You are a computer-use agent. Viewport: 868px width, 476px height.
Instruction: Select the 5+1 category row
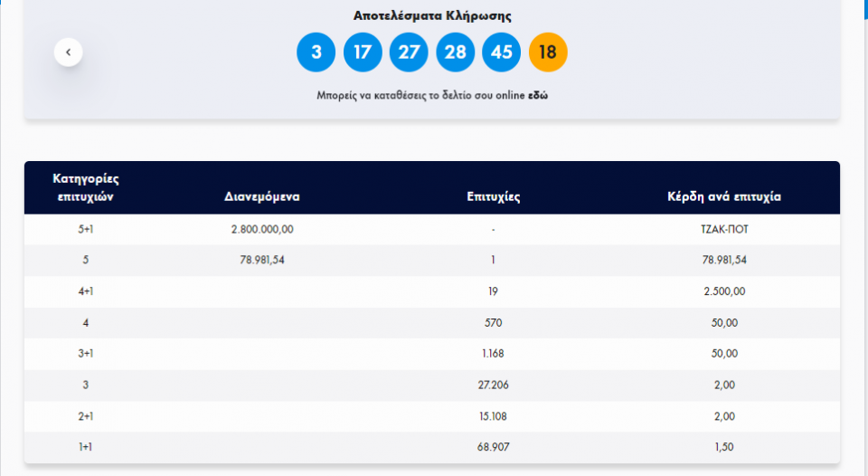coord(86,229)
